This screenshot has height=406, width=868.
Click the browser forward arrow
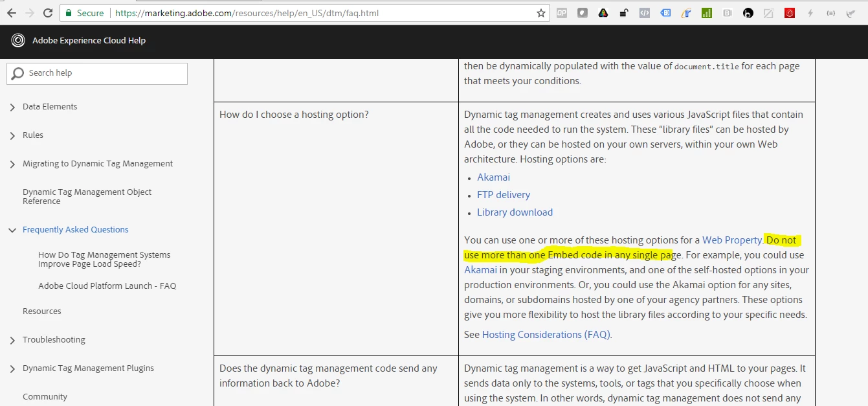coord(29,13)
